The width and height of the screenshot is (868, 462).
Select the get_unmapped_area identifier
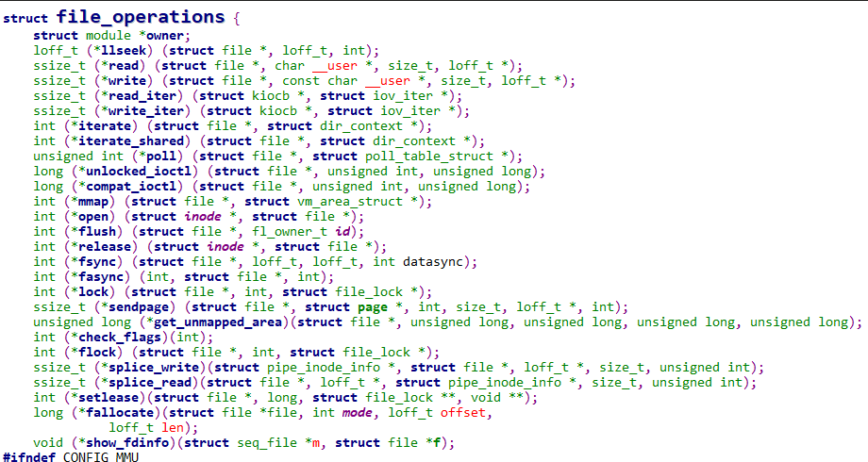(x=218, y=322)
